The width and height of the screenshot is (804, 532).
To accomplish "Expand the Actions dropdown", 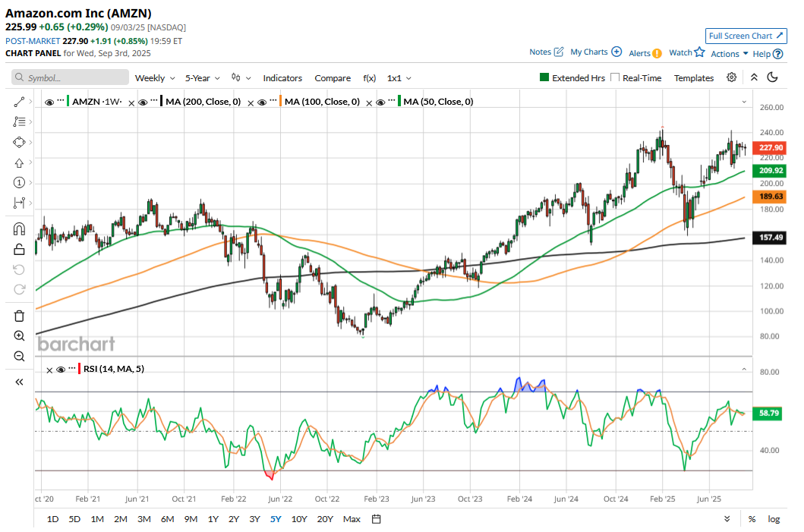I will pos(729,54).
